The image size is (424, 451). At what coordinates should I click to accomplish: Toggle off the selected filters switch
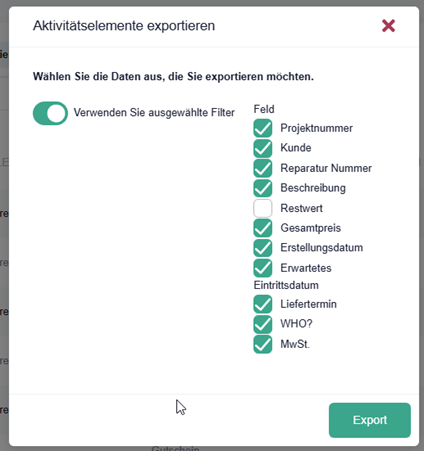coord(50,113)
